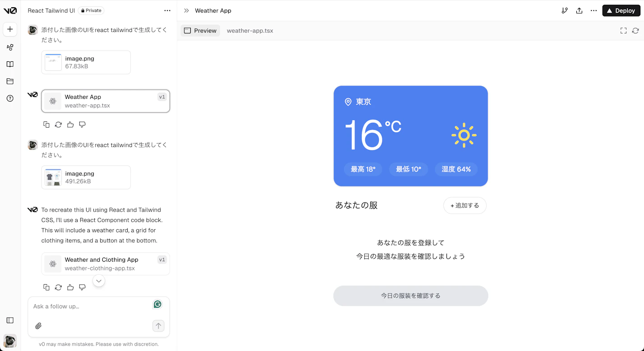Like the Weather and Clothing App response
The width and height of the screenshot is (644, 351).
[x=70, y=287]
